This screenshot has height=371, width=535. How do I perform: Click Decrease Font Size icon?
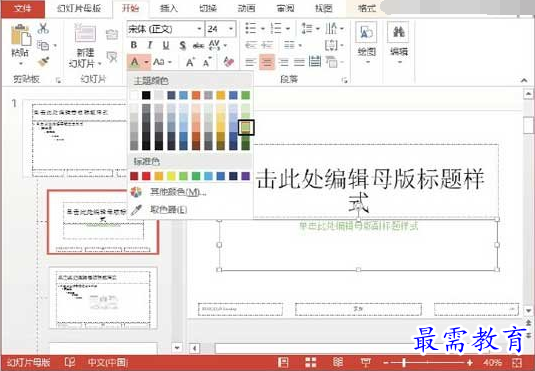coord(207,62)
